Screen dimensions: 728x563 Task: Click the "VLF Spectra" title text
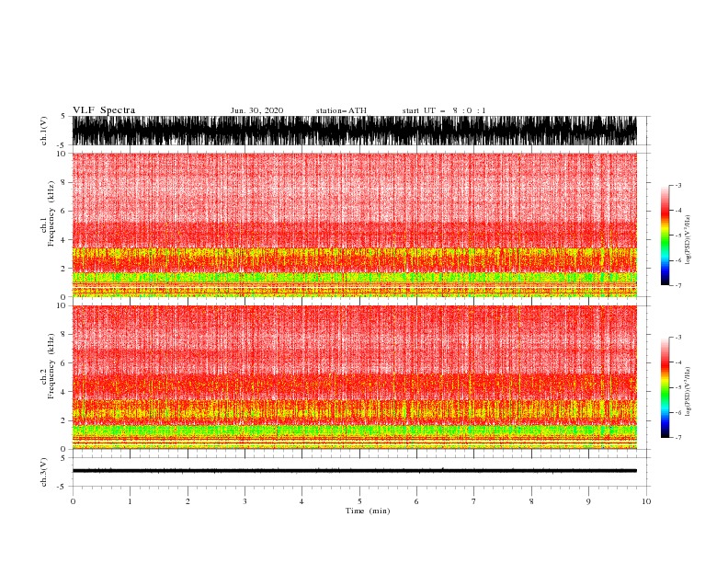(x=104, y=110)
